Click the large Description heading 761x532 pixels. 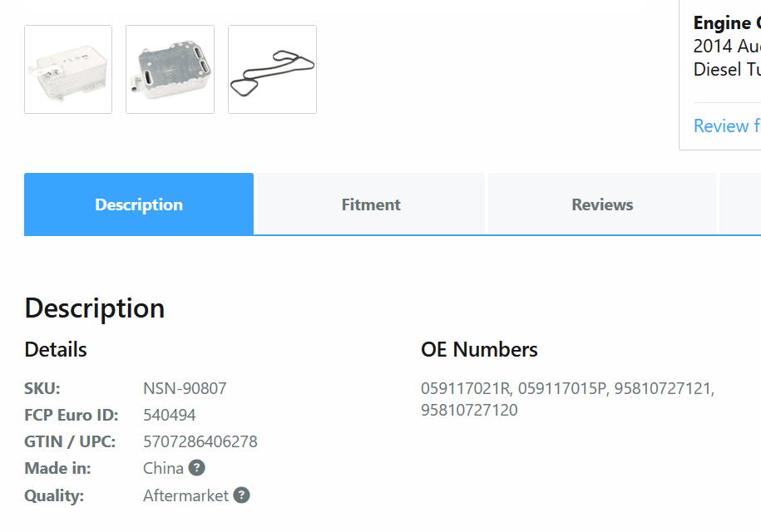click(x=95, y=308)
